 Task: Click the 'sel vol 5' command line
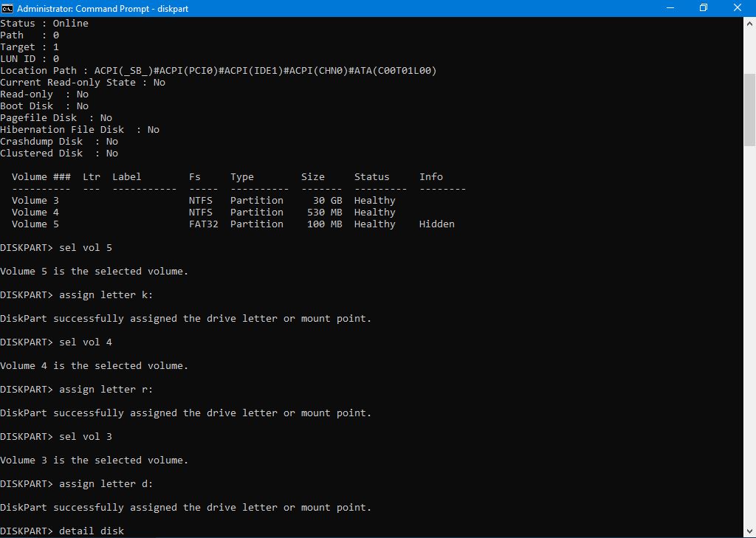tap(83, 248)
